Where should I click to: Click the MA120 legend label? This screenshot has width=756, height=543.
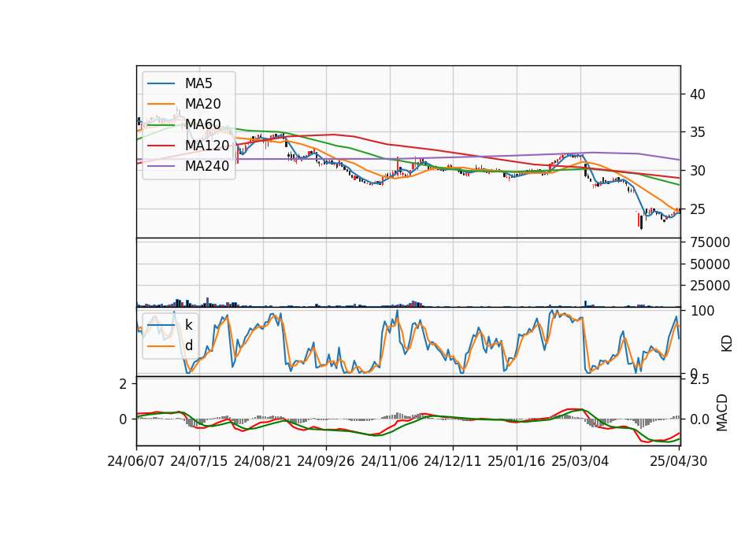point(207,146)
